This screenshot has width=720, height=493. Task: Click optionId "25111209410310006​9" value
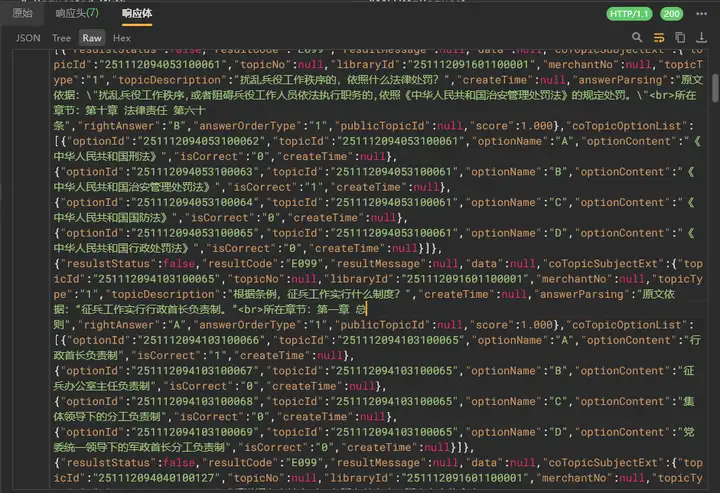[x=195, y=432]
